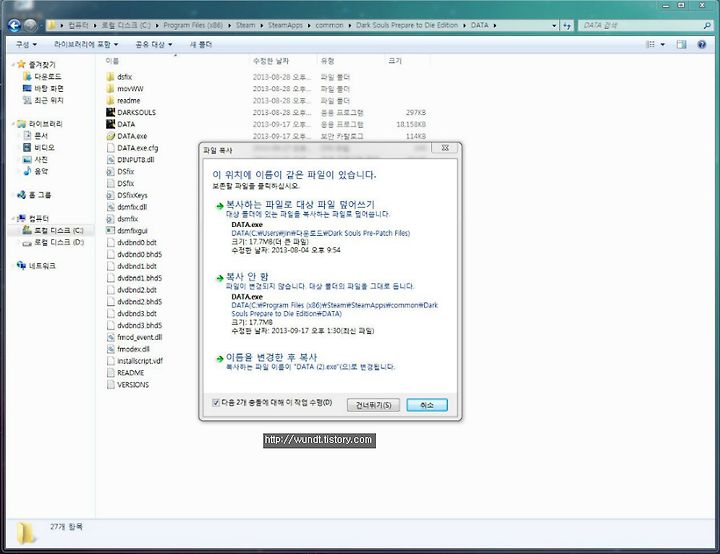Viewport: 720px width, 554px height.
Task: Select DARKSOULS application icon
Action: [110, 112]
